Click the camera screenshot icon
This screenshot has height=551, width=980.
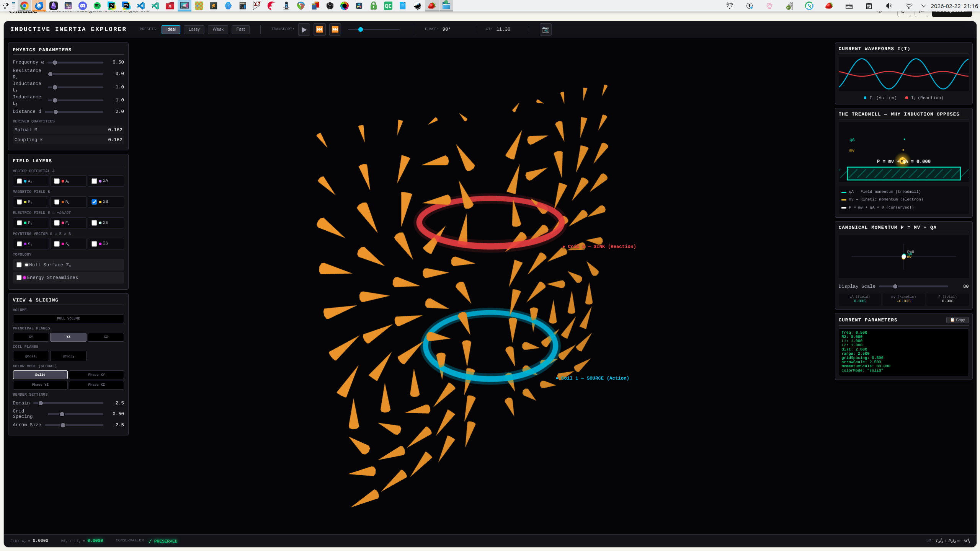pyautogui.click(x=546, y=29)
